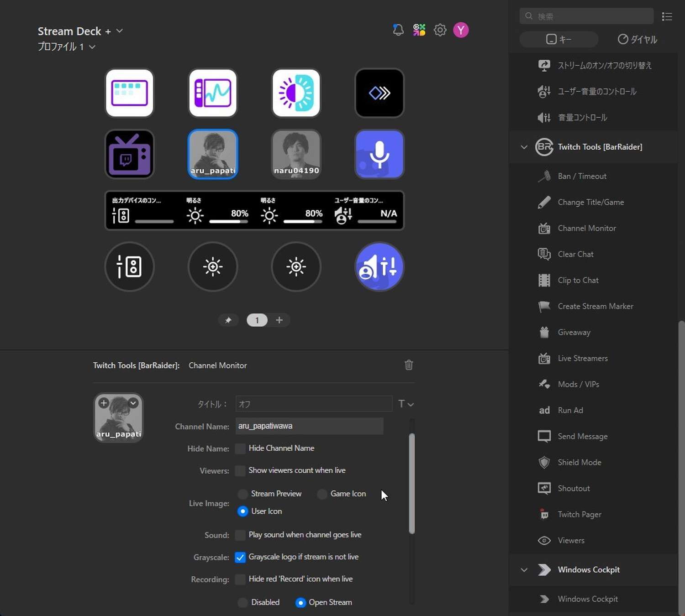Choose Shoutout action from list
Image resolution: width=685 pixels, height=616 pixels.
574,488
